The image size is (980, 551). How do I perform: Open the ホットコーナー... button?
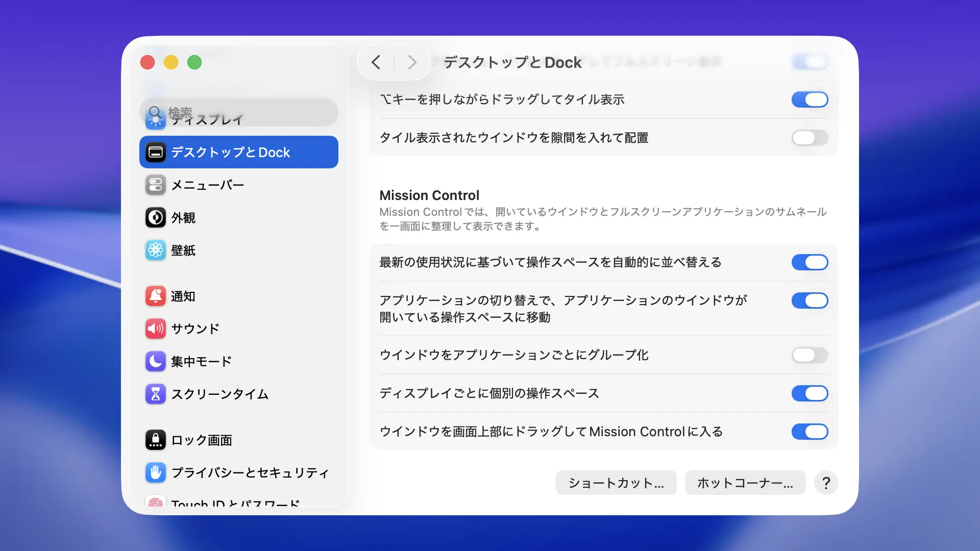745,483
